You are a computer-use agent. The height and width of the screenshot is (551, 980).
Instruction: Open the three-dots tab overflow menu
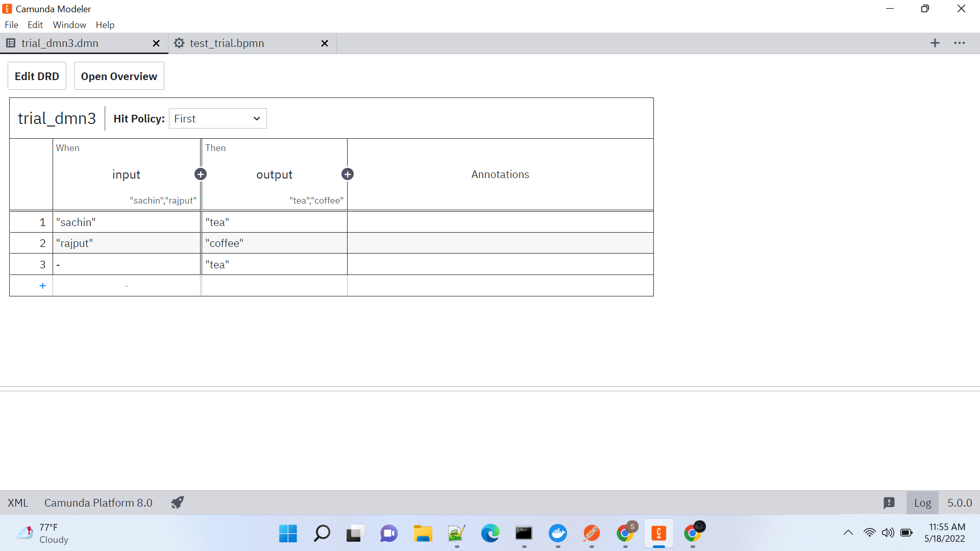[x=960, y=43]
